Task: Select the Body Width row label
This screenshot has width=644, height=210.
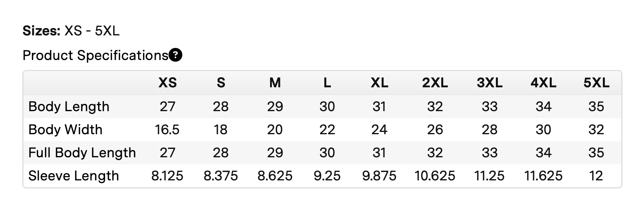Action: pos(65,130)
